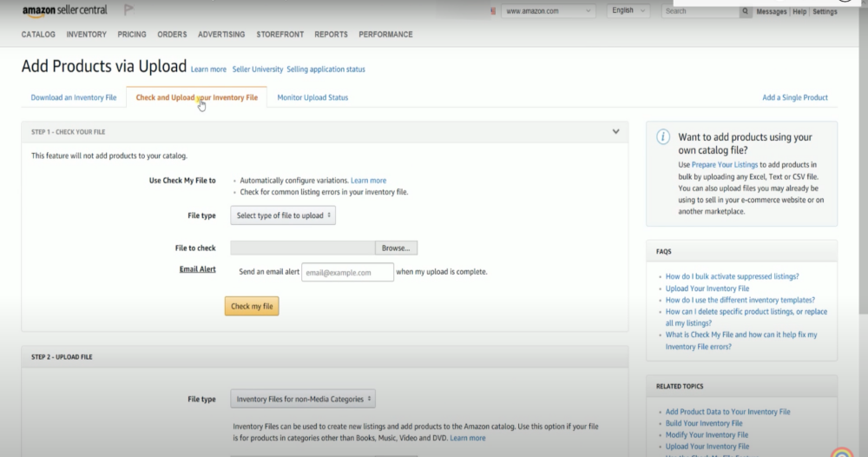Click the Email Alert label link
Screen dimensions: 868x457
point(198,269)
